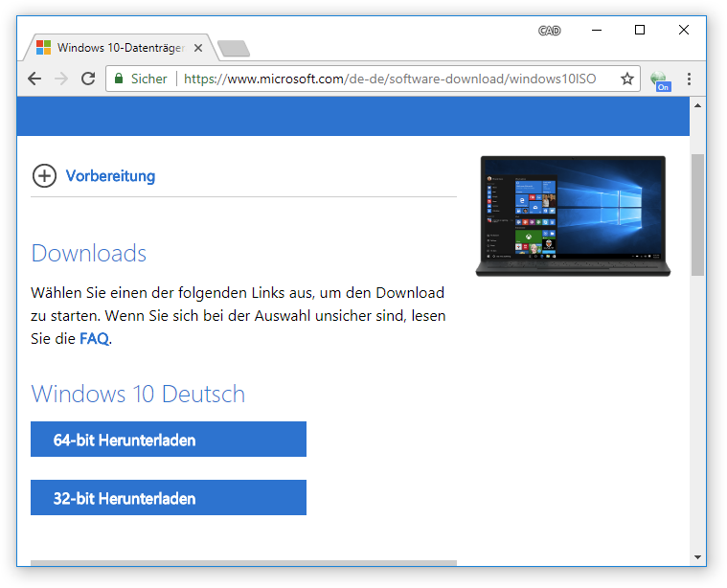Click the scrollbar down arrow
727x588 pixels.
click(697, 557)
